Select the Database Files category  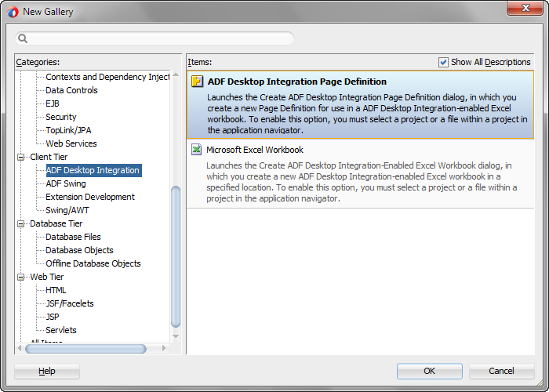73,237
